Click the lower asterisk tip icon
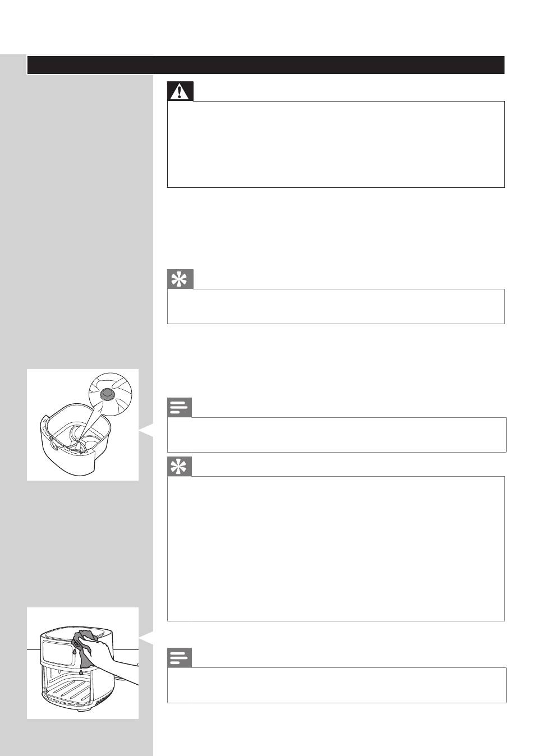This screenshot has height=756, width=533. tap(180, 467)
